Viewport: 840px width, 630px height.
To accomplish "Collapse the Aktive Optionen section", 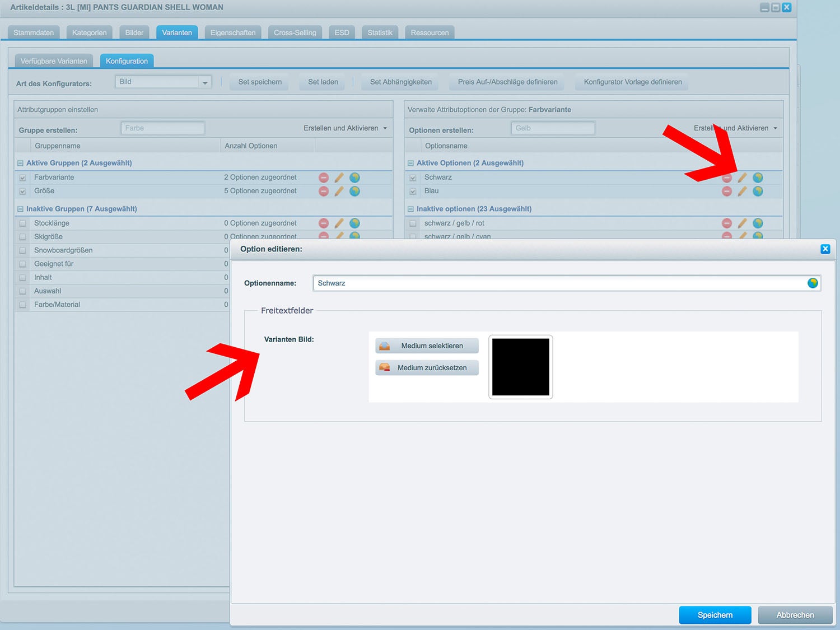I will (x=410, y=163).
